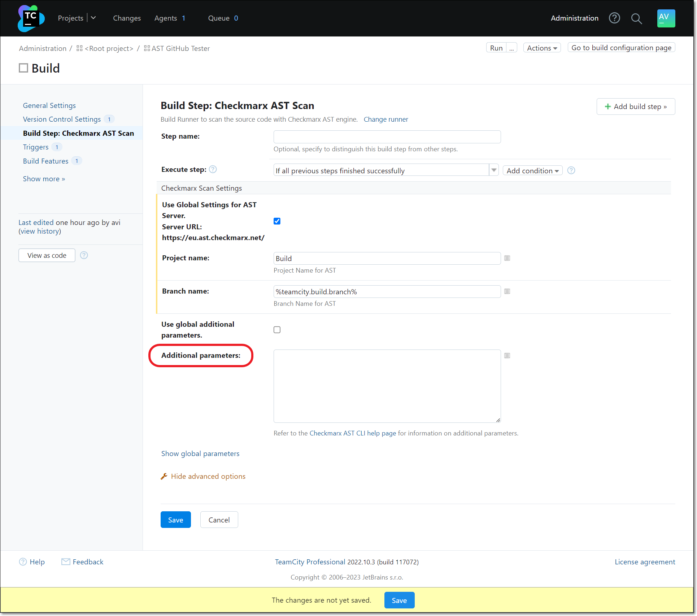Screen dimensions: 697x616
Task: Open General Settings in sidebar
Action: coord(49,105)
